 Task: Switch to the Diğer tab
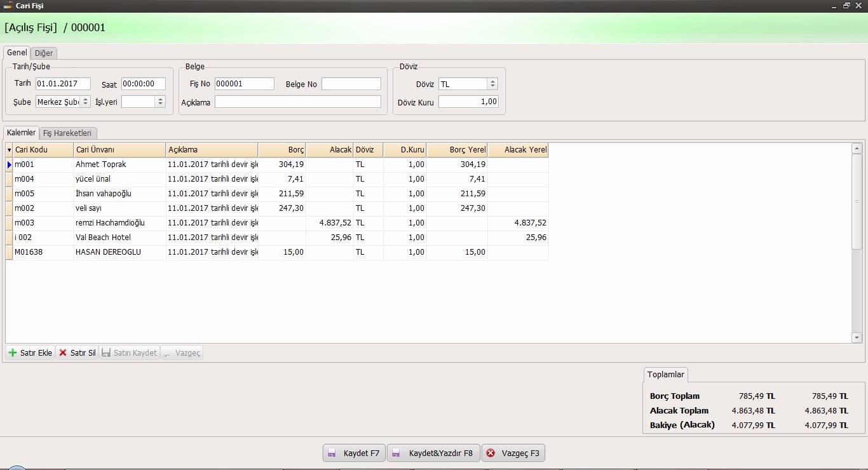(x=44, y=53)
